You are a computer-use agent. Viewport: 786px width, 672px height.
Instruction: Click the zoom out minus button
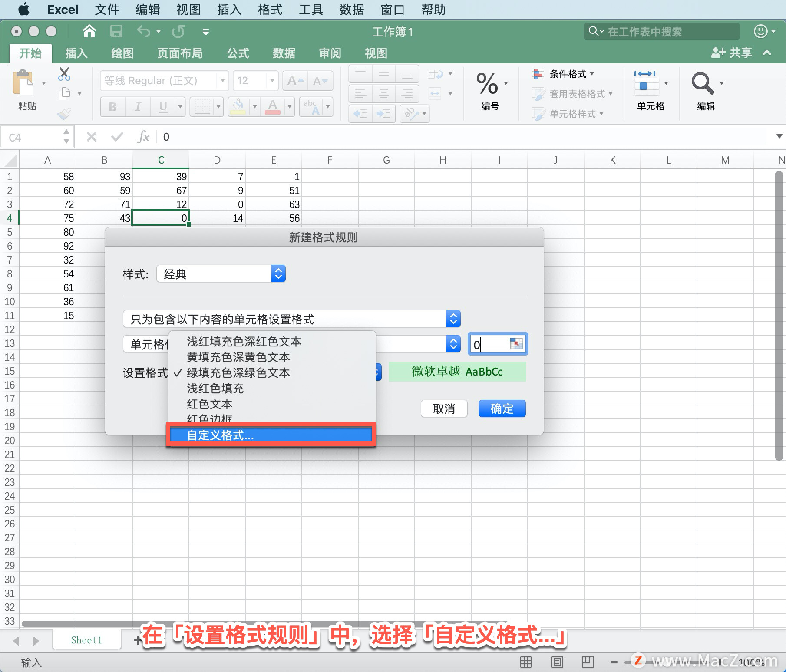click(614, 662)
